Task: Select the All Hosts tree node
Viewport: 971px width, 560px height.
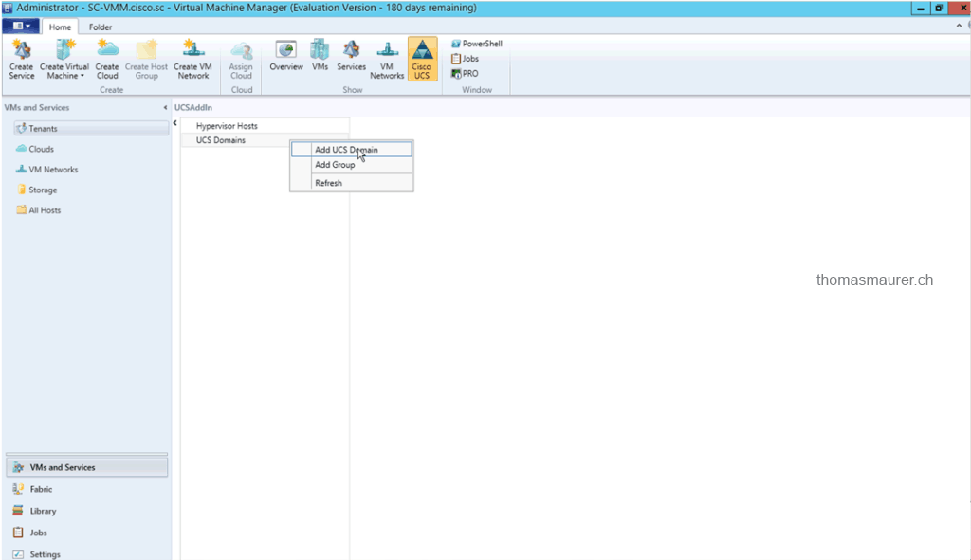Action: tap(45, 210)
